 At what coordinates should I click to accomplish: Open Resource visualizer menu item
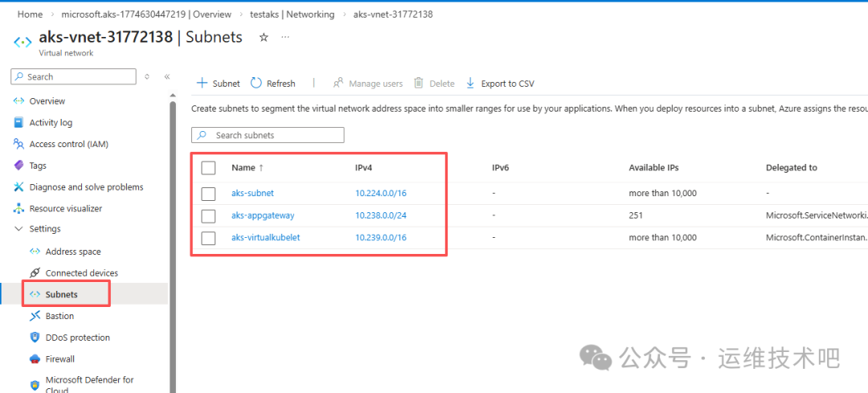pos(65,209)
